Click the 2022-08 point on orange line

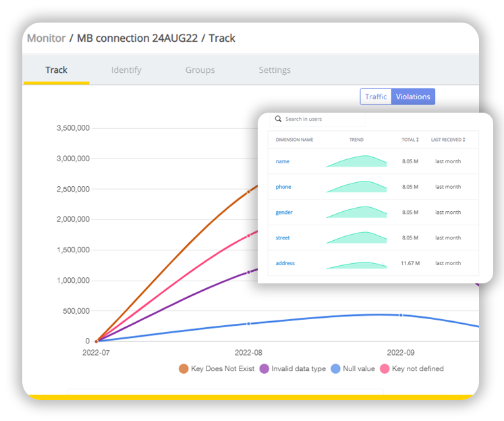pyautogui.click(x=248, y=192)
